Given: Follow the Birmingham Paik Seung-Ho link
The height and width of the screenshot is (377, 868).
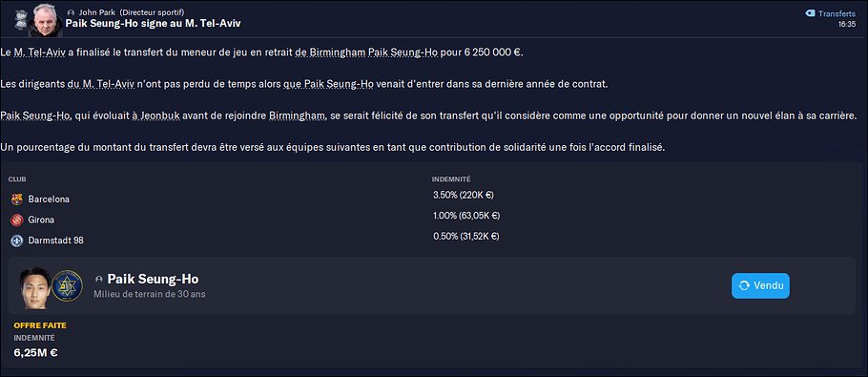Looking at the screenshot, I should click(374, 53).
